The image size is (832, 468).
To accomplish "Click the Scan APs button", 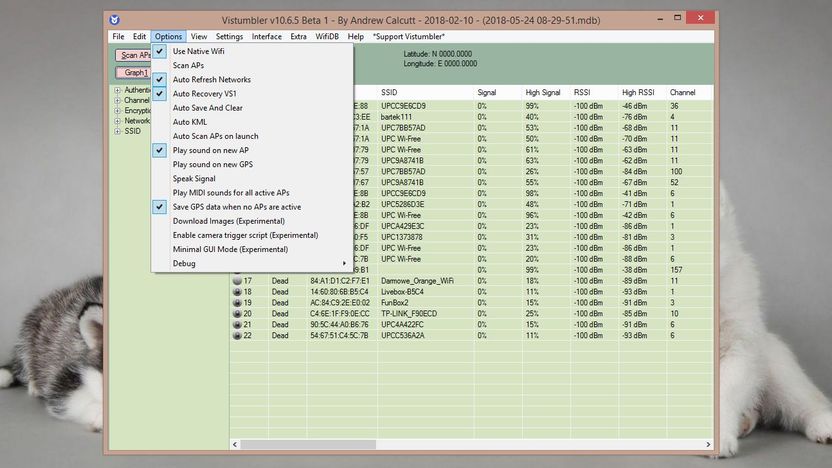I will [134, 55].
